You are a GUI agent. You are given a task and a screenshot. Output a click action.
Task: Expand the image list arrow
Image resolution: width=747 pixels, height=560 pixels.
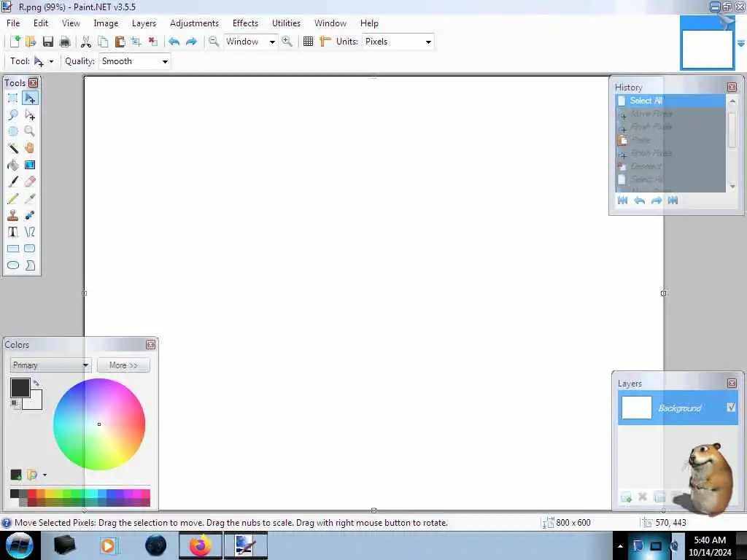(x=741, y=43)
